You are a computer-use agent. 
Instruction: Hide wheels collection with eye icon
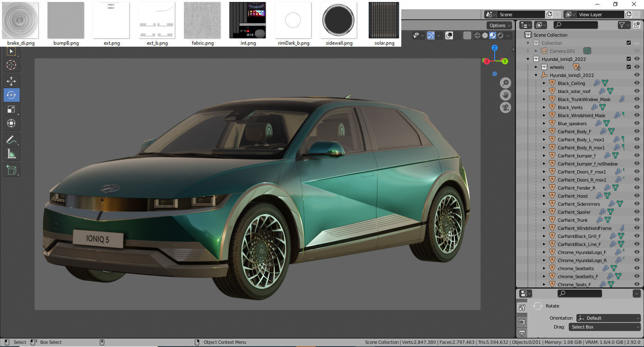(x=637, y=67)
